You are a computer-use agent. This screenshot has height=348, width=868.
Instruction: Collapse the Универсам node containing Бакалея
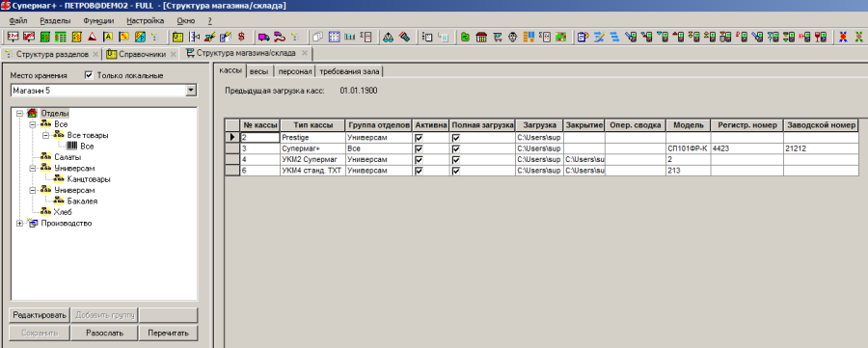[x=33, y=190]
